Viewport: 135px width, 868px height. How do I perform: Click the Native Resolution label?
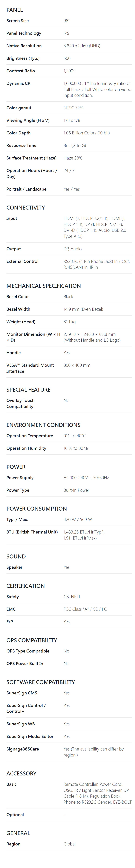(24, 46)
